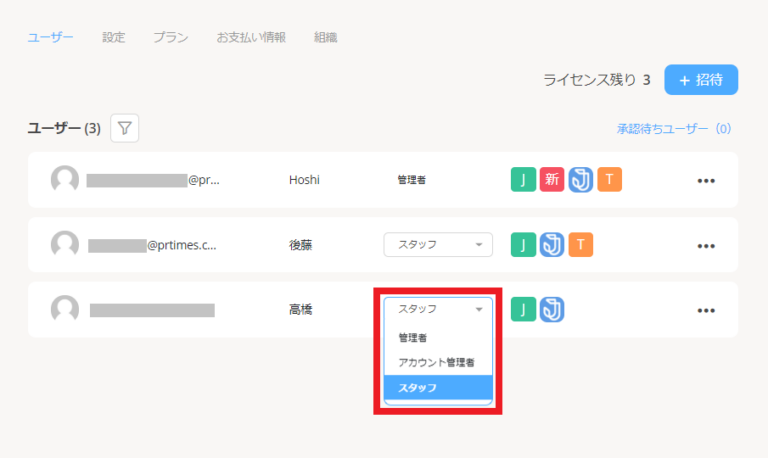This screenshot has height=458, width=768.
Task: Select the highlighted スタッフ option
Action: [x=438, y=387]
